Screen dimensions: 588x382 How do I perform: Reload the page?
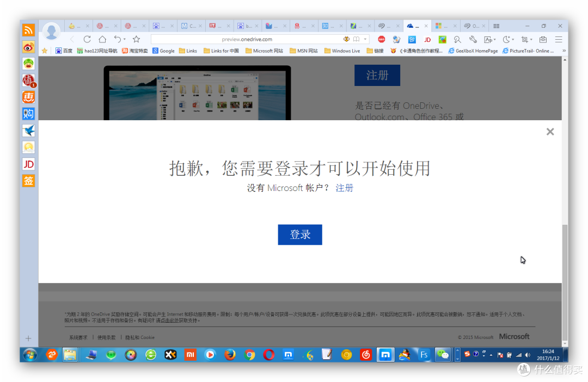click(87, 39)
